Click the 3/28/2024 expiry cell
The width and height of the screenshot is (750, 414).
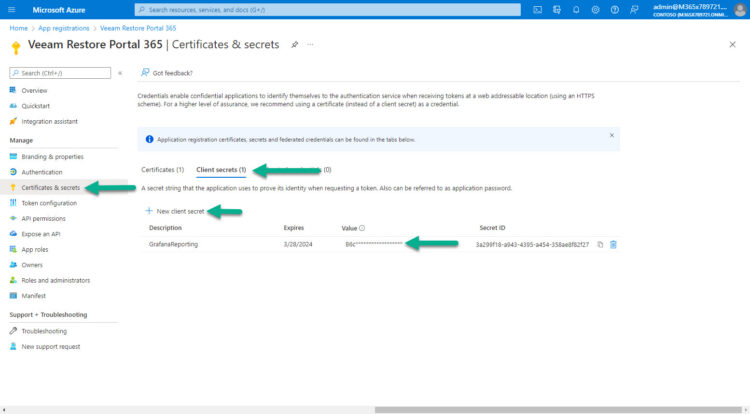pos(298,244)
